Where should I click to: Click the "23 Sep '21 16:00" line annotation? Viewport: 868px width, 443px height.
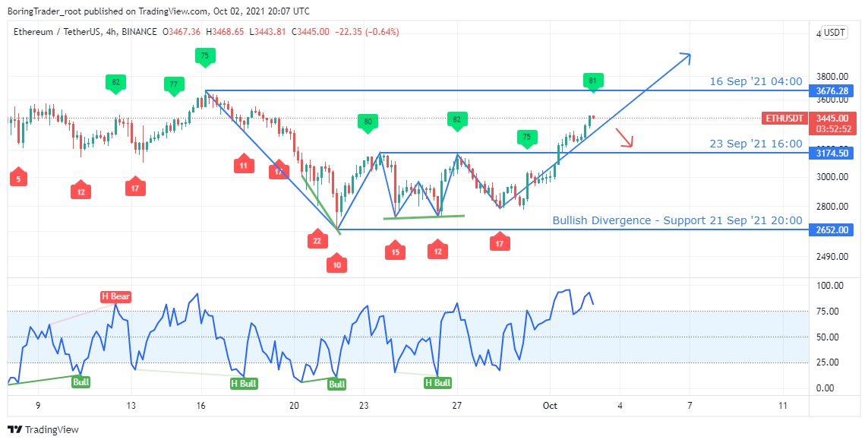tap(756, 144)
